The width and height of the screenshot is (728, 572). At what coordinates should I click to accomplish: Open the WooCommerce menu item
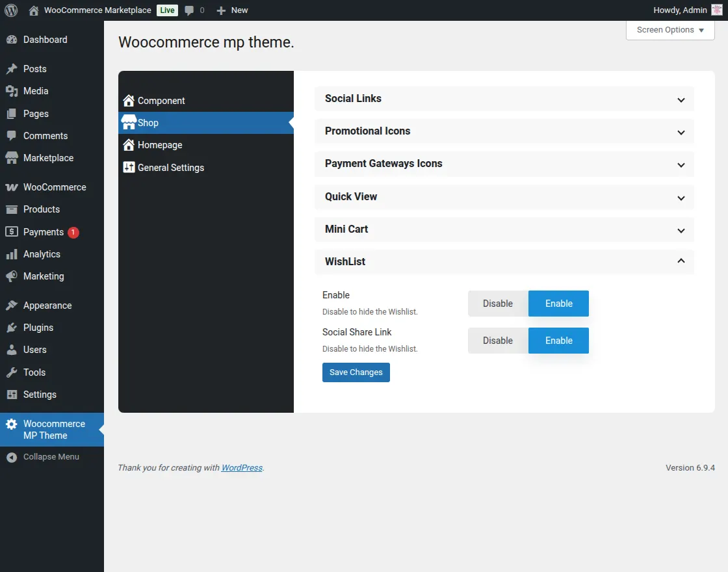coord(52,187)
